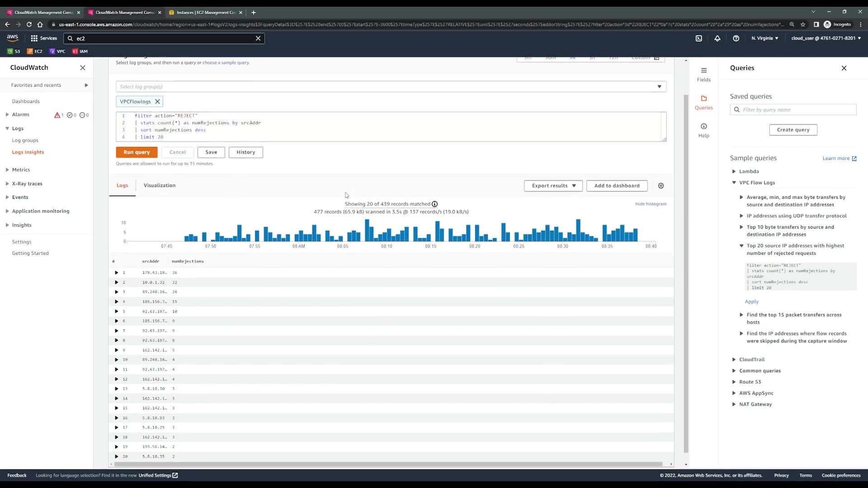
Task: Hide the histogram
Action: [650, 204]
